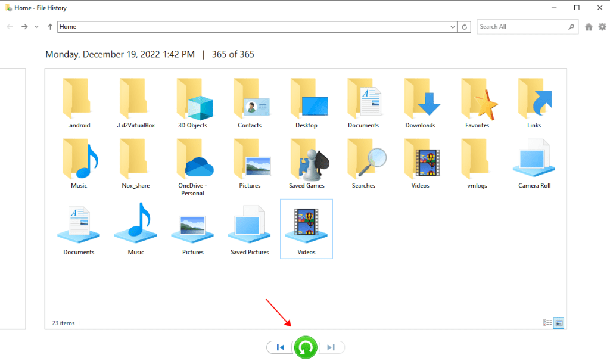Select the OneDrive - Personal folder
This screenshot has height=364, width=610.
pyautogui.click(x=191, y=166)
